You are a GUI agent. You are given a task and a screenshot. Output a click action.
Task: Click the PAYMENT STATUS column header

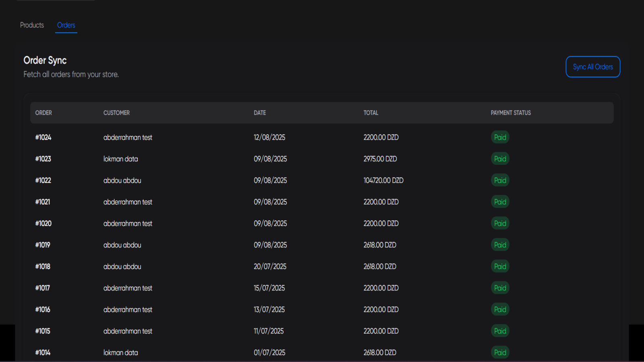(510, 113)
